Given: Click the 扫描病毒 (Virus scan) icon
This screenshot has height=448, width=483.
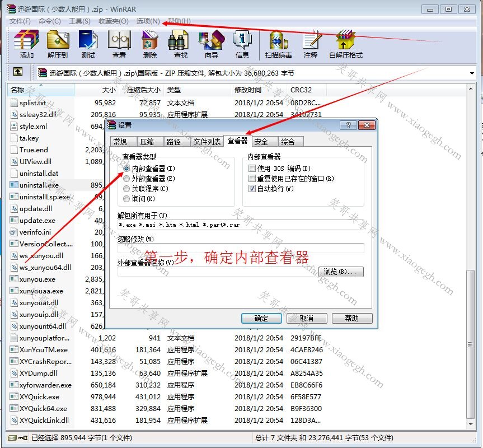Looking at the screenshot, I should [279, 40].
